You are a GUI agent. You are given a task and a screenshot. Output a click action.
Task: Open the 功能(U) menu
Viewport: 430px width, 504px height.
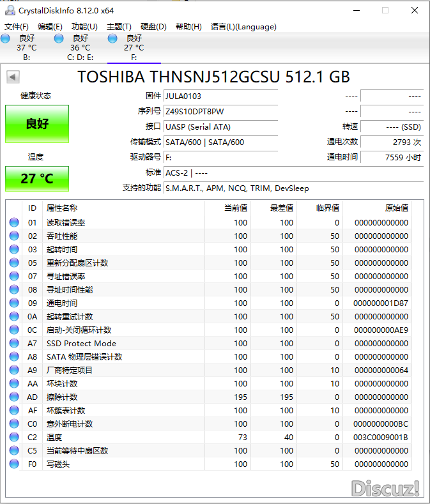[84, 27]
